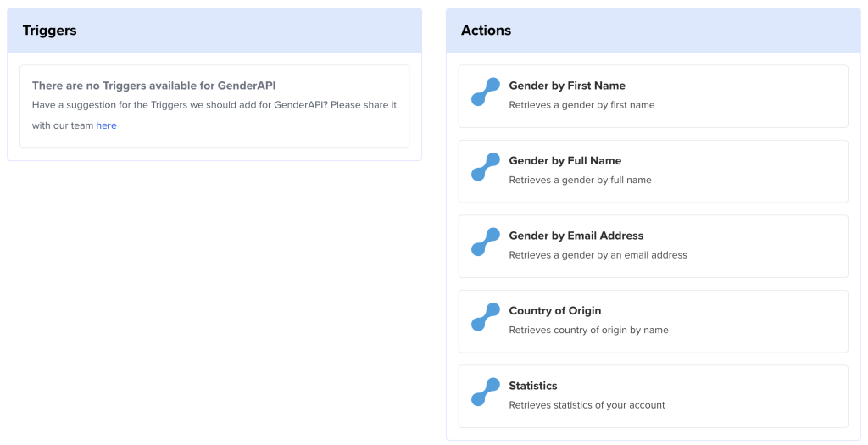
Task: Open the Gender by First Name action title
Action: click(567, 86)
